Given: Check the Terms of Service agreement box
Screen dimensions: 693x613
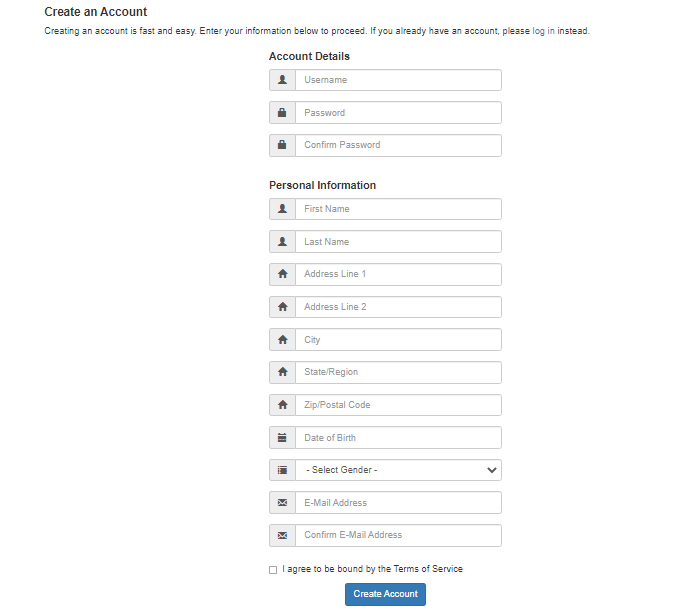Looking at the screenshot, I should (273, 570).
